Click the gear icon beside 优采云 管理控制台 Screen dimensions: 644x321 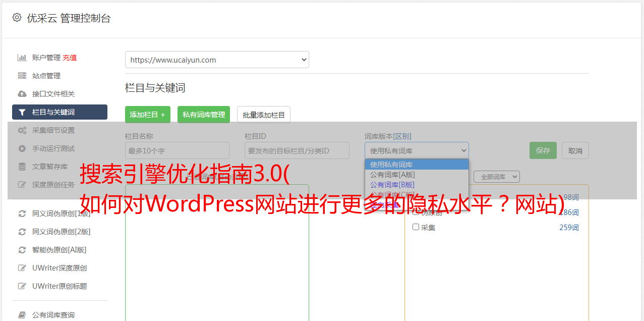[17, 18]
